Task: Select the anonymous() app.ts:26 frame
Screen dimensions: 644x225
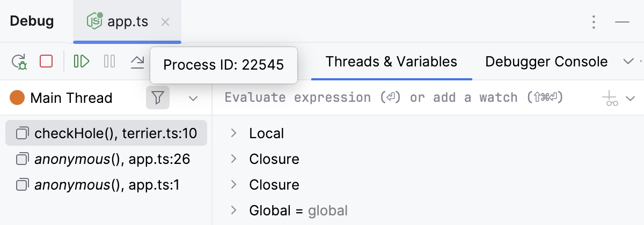Action: click(x=106, y=159)
